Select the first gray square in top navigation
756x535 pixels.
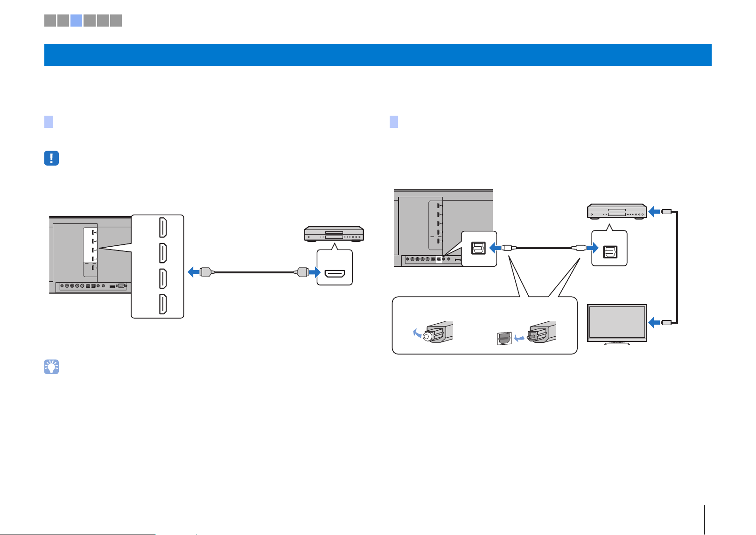50,20
